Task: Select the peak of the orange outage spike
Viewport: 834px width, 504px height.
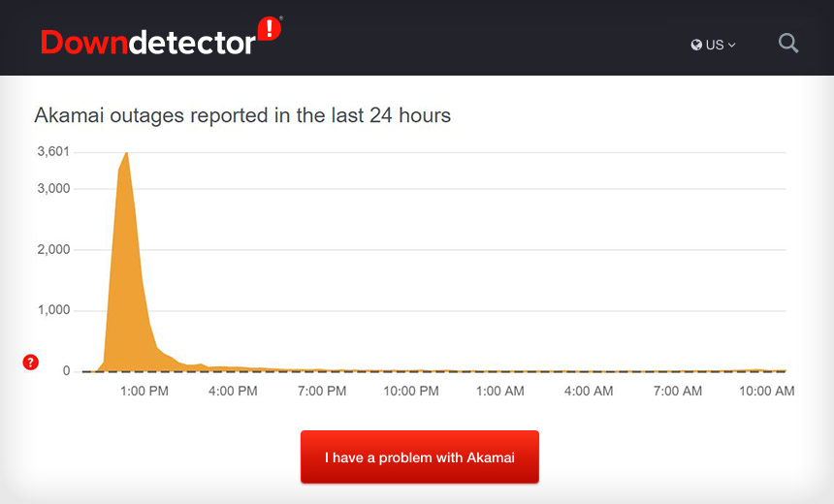Action: (127, 153)
